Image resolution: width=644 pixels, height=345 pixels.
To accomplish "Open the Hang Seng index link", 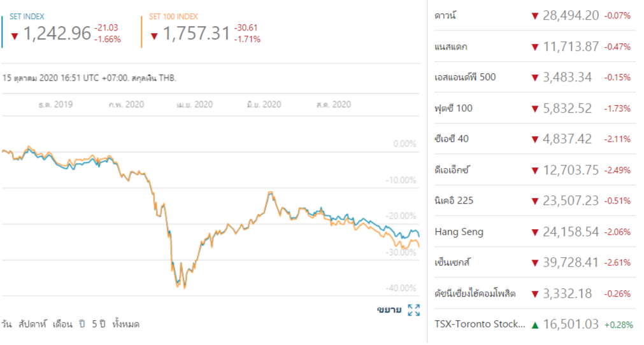I will pos(459,232).
